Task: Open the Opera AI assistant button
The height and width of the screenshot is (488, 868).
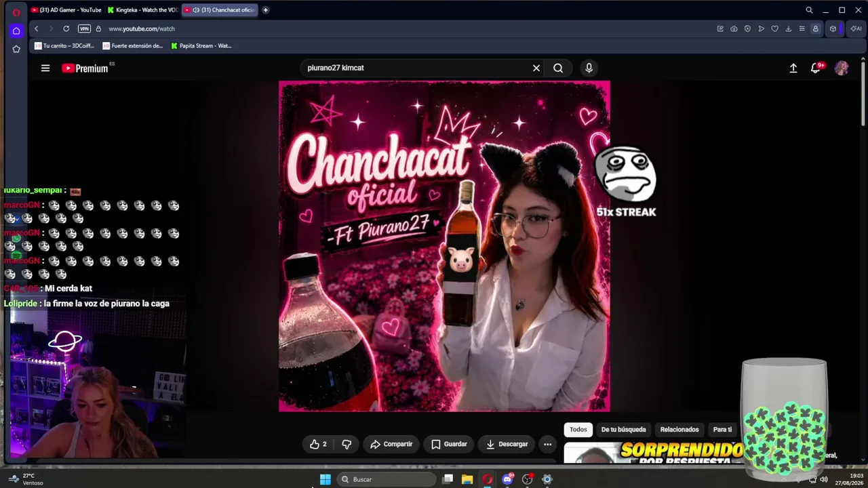Action: click(x=855, y=28)
